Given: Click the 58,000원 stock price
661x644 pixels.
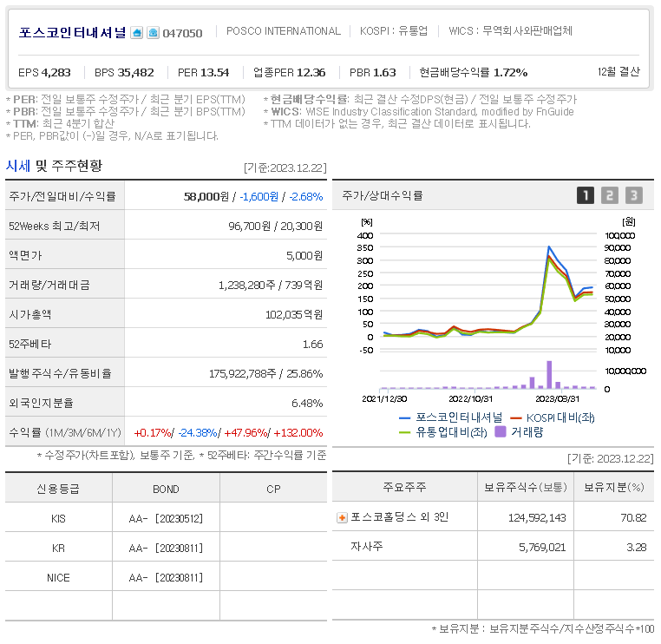Looking at the screenshot, I should tap(206, 196).
